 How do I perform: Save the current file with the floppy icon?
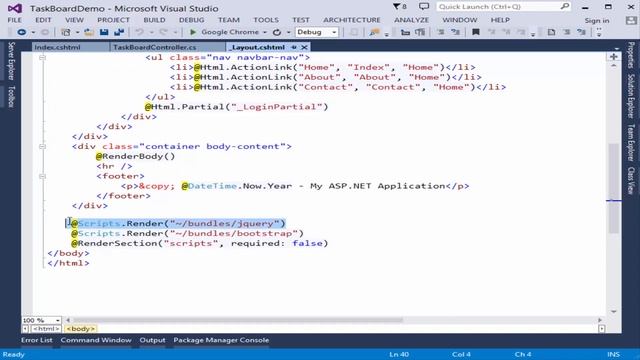[104, 32]
